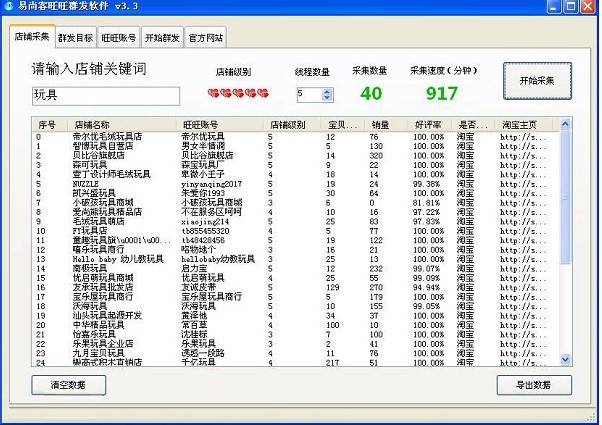Screen dimensions: 602x425
Task: Click the 采集数量 value 40
Action: coord(371,93)
